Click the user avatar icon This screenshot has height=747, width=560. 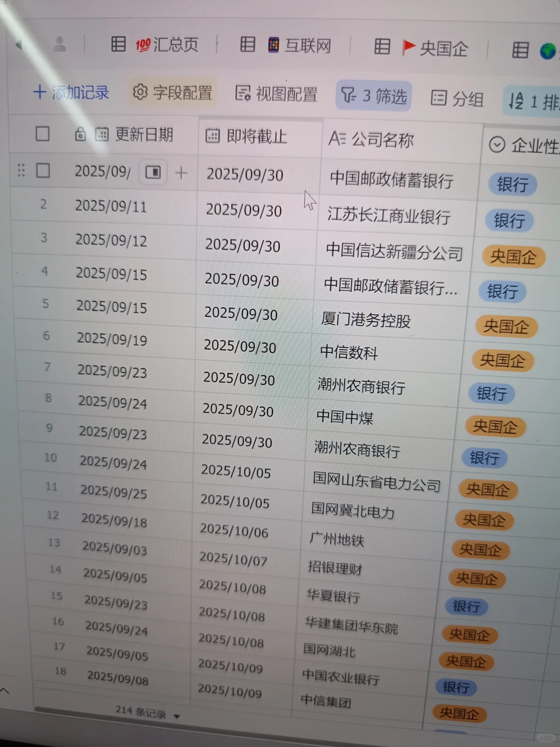(x=60, y=44)
